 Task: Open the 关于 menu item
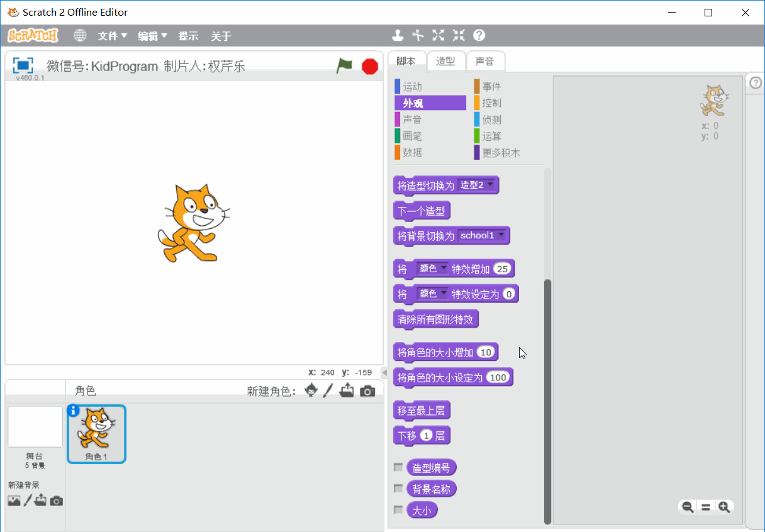point(221,36)
